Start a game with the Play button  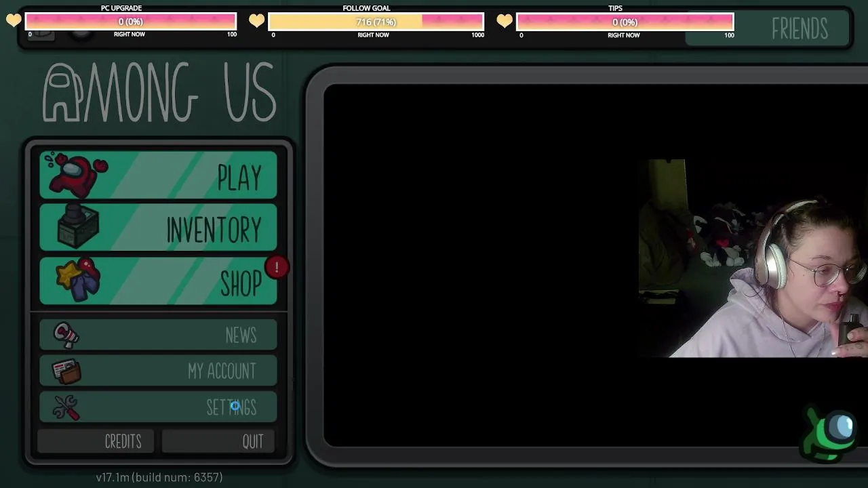tap(158, 176)
